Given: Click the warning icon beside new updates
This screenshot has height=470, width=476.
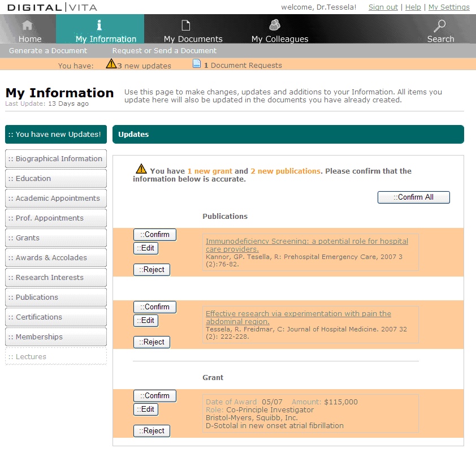Looking at the screenshot, I should pyautogui.click(x=111, y=64).
